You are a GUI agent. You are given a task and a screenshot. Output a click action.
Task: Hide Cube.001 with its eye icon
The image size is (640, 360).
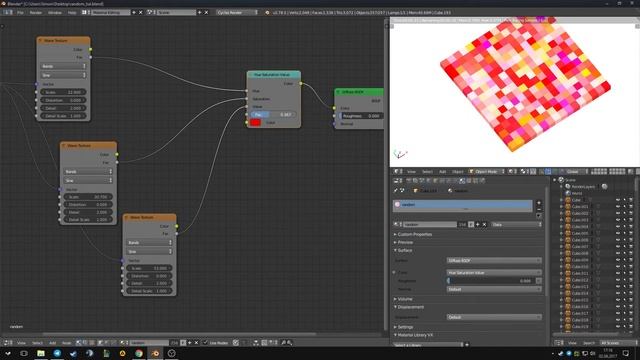618,207
